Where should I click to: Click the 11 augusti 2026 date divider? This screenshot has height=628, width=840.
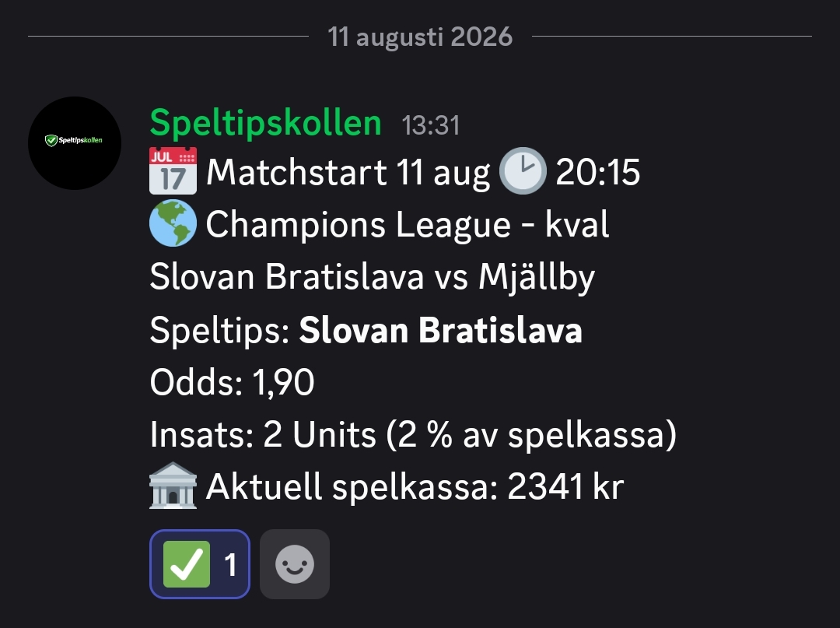pos(420,37)
